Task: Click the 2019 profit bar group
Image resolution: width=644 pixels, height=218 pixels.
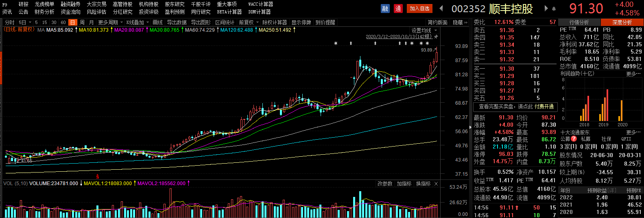Action: tap(604, 106)
